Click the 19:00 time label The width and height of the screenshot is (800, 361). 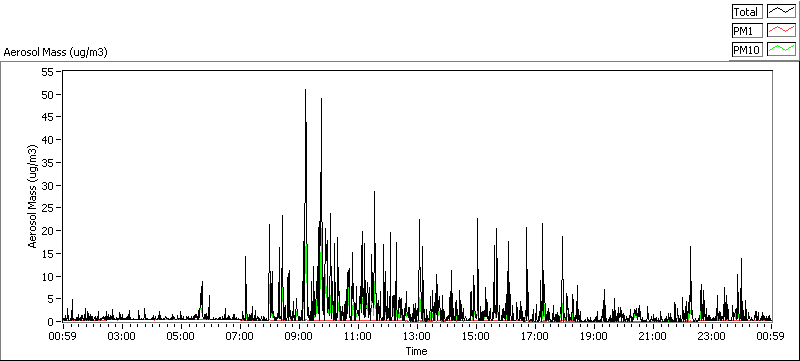coord(594,337)
